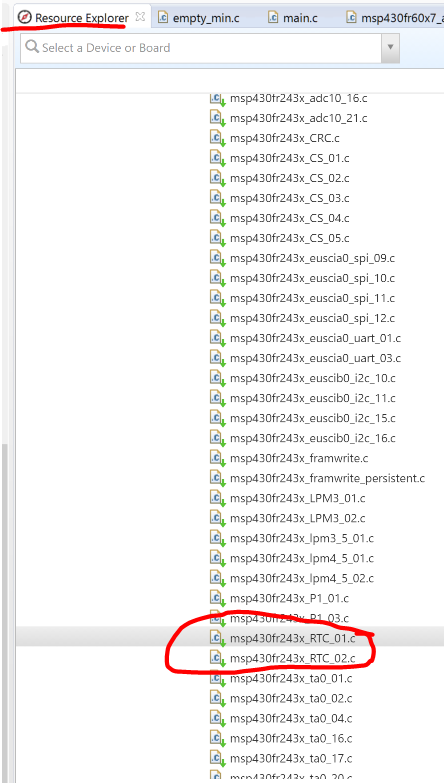Close the Resource Explorer tab
Image resolution: width=444 pixels, height=783 pixels.
(140, 17)
